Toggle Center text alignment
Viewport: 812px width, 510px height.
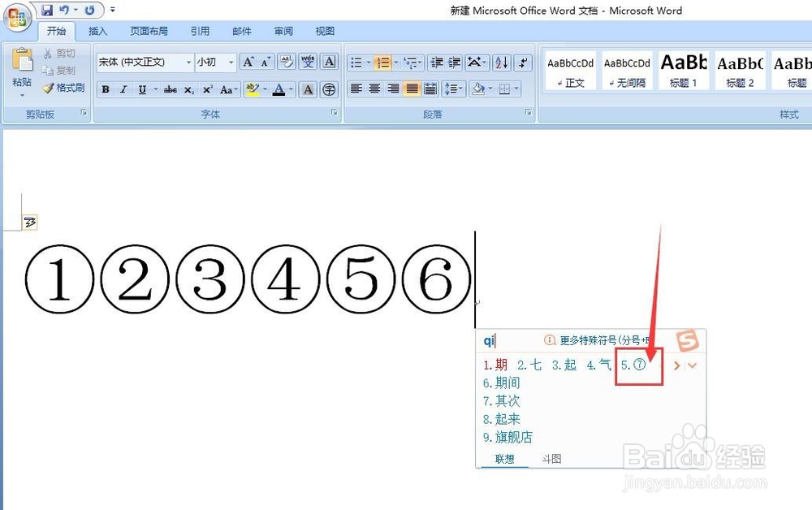coord(374,88)
